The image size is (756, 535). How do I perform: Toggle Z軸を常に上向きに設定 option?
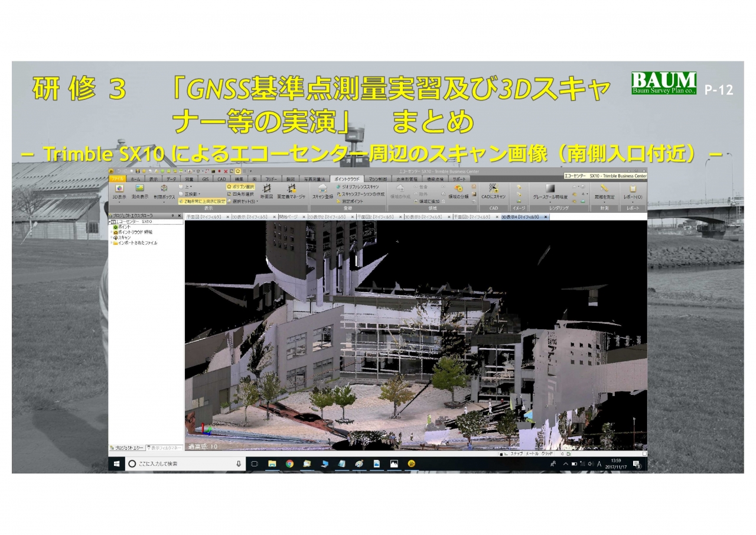pyautogui.click(x=203, y=201)
